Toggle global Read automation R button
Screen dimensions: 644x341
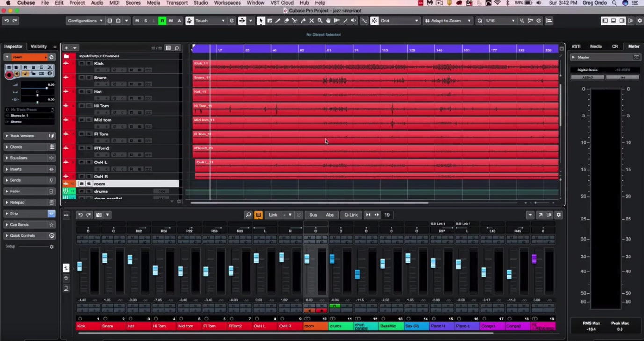(x=162, y=21)
